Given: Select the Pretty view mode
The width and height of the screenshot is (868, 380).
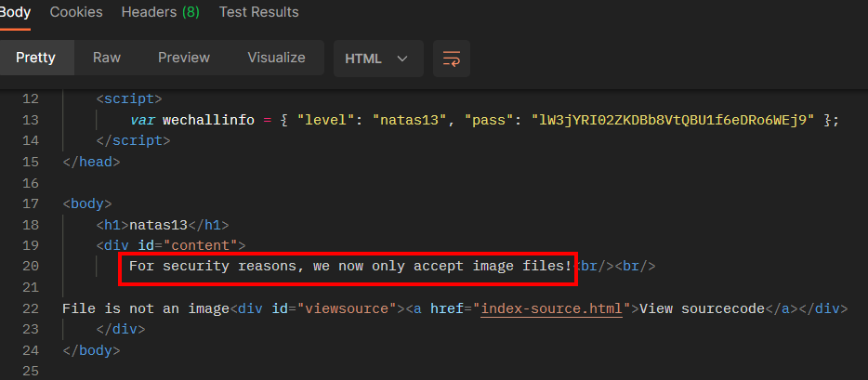Looking at the screenshot, I should pos(35,58).
